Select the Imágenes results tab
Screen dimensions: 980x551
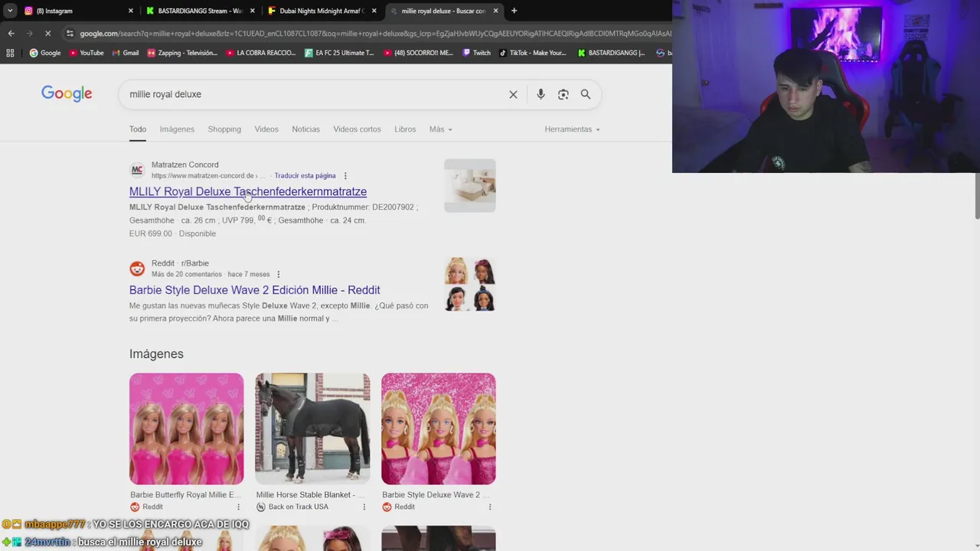tap(177, 129)
